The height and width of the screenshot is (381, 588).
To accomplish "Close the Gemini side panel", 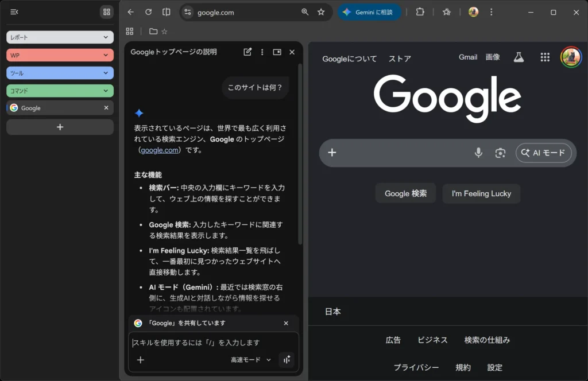I will [292, 52].
